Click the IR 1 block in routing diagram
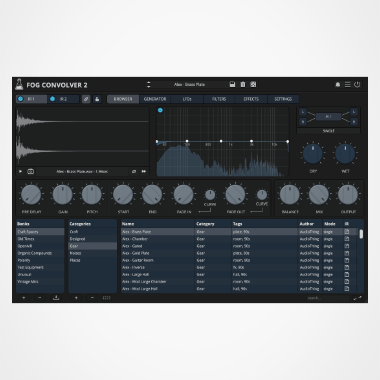Screen dimensions: 380x380 [328, 117]
